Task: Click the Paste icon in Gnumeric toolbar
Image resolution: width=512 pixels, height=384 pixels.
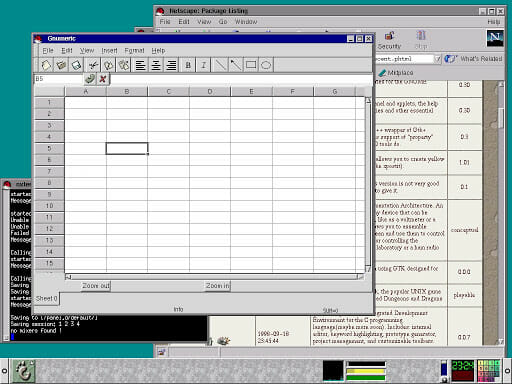Action: click(124, 65)
